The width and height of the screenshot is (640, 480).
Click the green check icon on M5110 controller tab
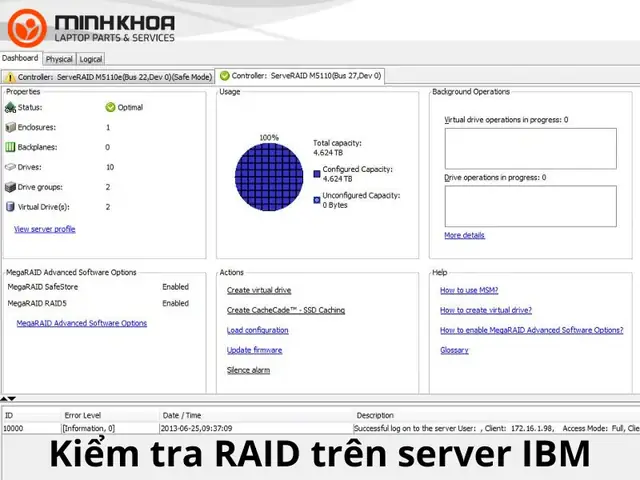tap(224, 76)
